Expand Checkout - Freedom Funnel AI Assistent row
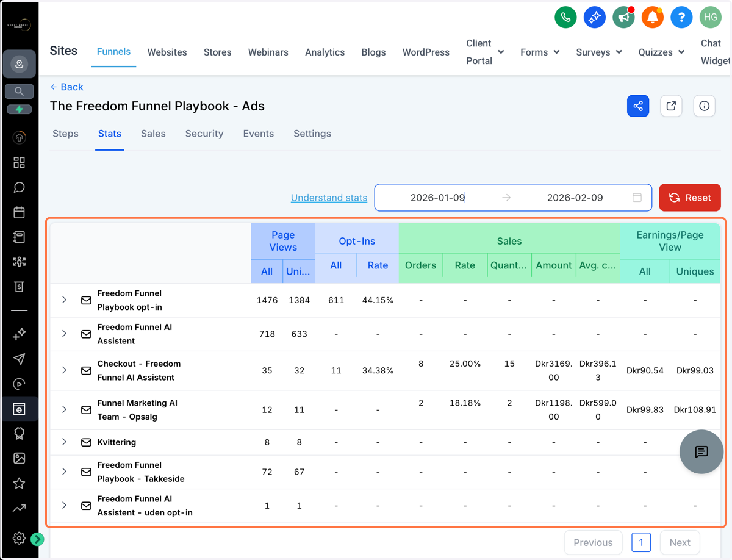 tap(64, 370)
